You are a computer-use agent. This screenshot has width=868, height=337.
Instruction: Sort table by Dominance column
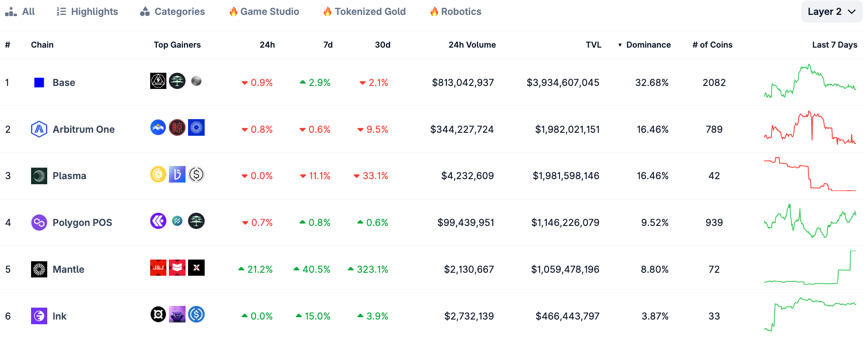[648, 45]
